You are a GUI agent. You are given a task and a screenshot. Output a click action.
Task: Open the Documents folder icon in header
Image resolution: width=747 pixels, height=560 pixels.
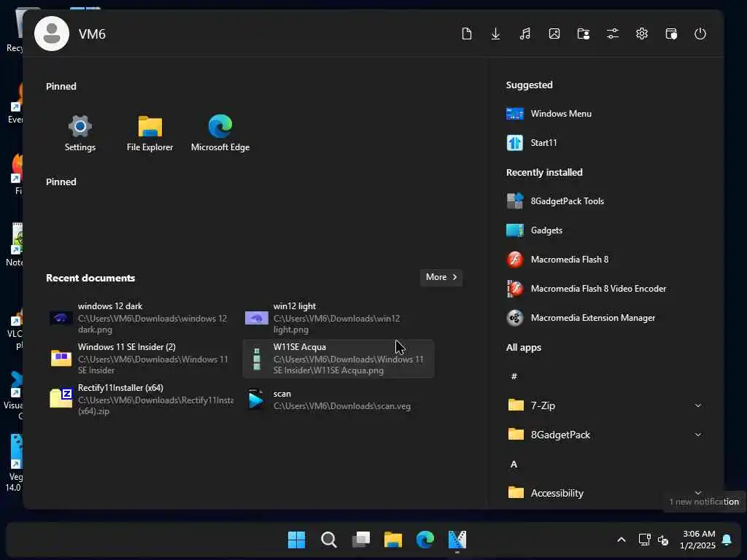tap(466, 34)
